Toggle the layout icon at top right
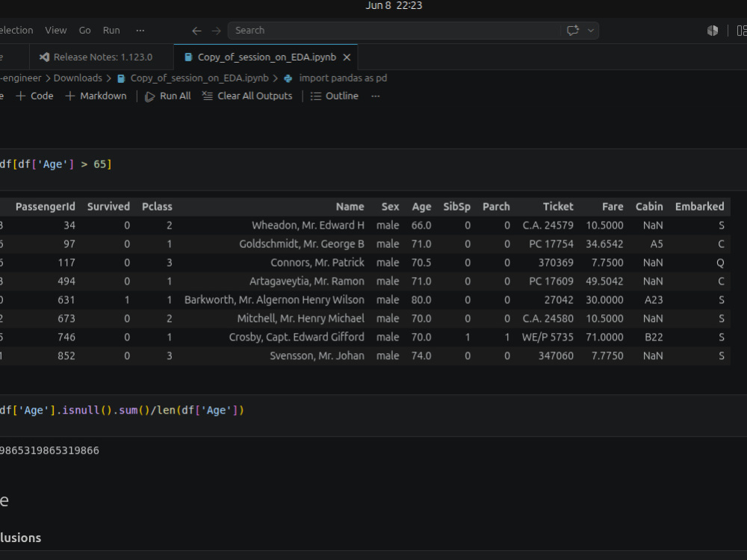The width and height of the screenshot is (747, 560). pos(741,31)
